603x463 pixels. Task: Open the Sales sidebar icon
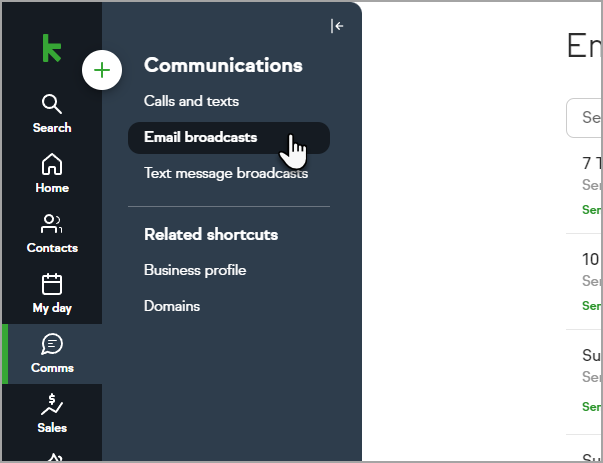click(51, 413)
